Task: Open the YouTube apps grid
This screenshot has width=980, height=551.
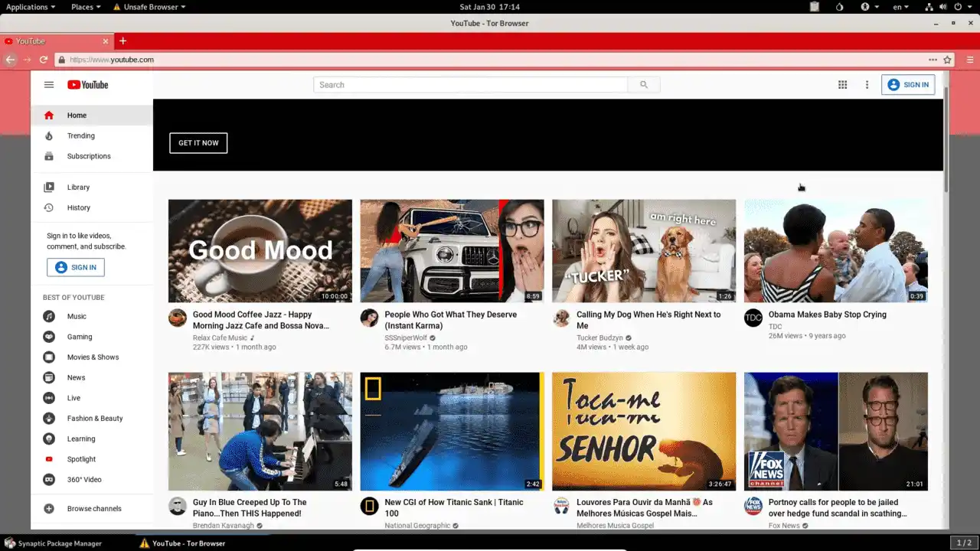Action: [842, 85]
